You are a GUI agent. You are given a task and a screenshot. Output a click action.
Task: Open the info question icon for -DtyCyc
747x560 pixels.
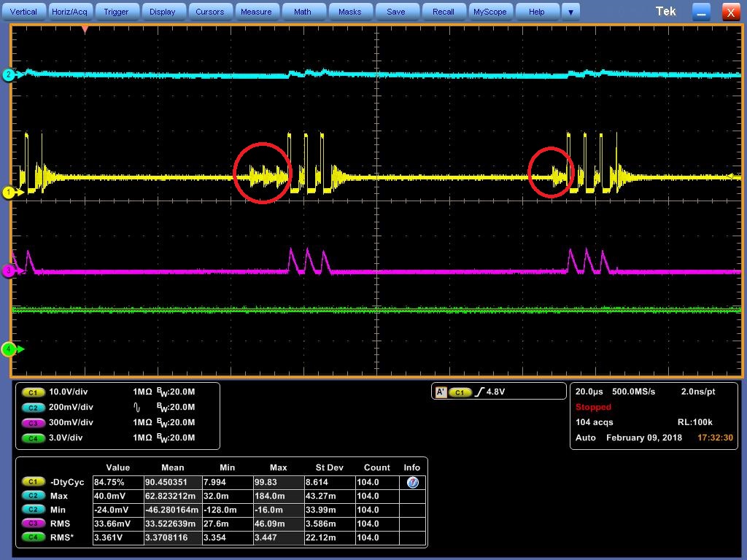413,483
